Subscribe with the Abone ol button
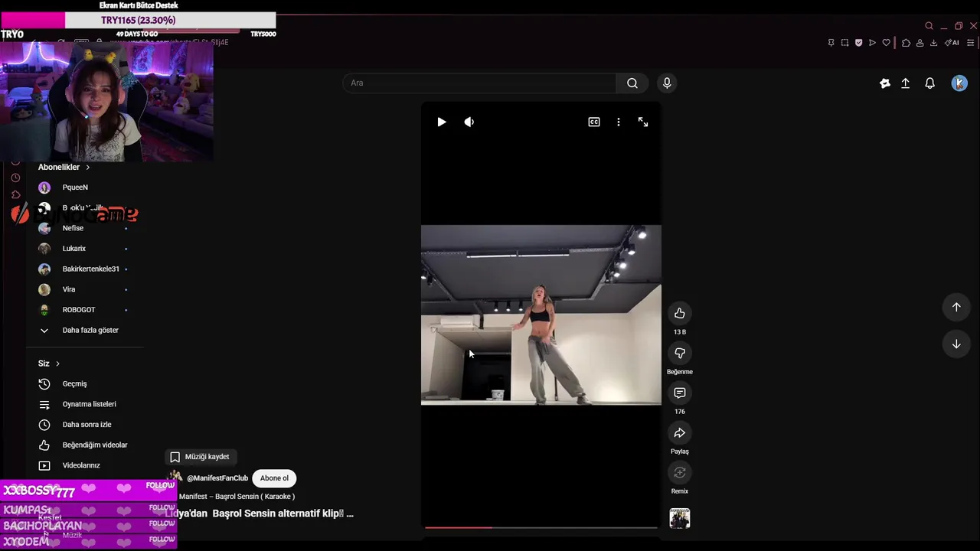This screenshot has height=551, width=980. click(x=274, y=478)
